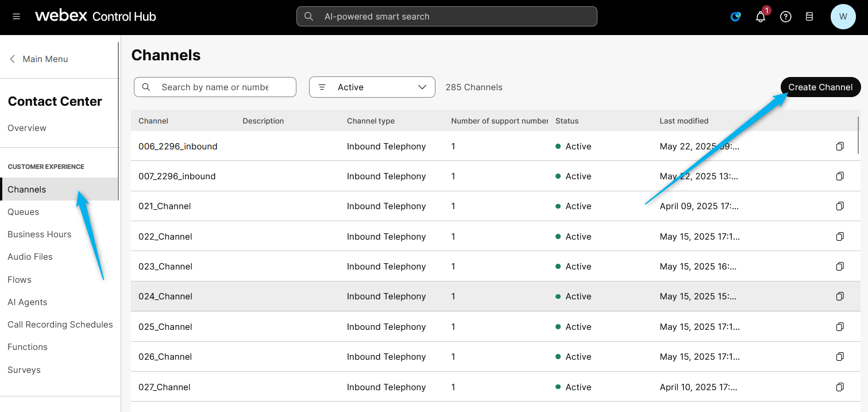Open the hamburger navigation menu

pos(16,17)
